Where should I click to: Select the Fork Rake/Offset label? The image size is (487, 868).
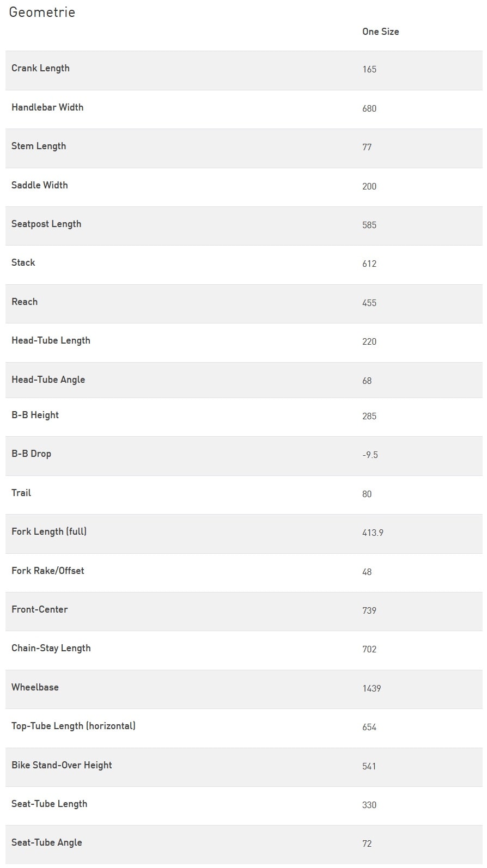[x=48, y=571]
